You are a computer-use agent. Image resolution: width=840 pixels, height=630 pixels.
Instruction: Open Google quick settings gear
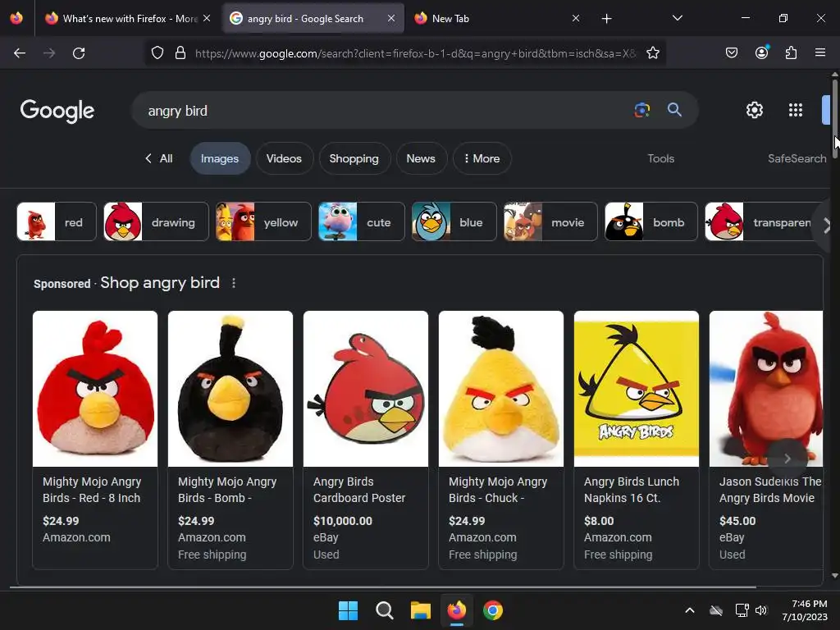[x=755, y=111]
